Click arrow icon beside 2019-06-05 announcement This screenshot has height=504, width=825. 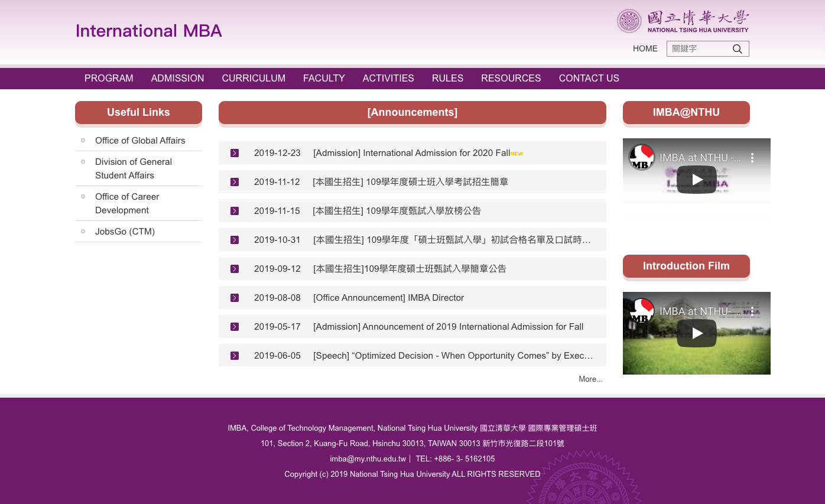(235, 356)
